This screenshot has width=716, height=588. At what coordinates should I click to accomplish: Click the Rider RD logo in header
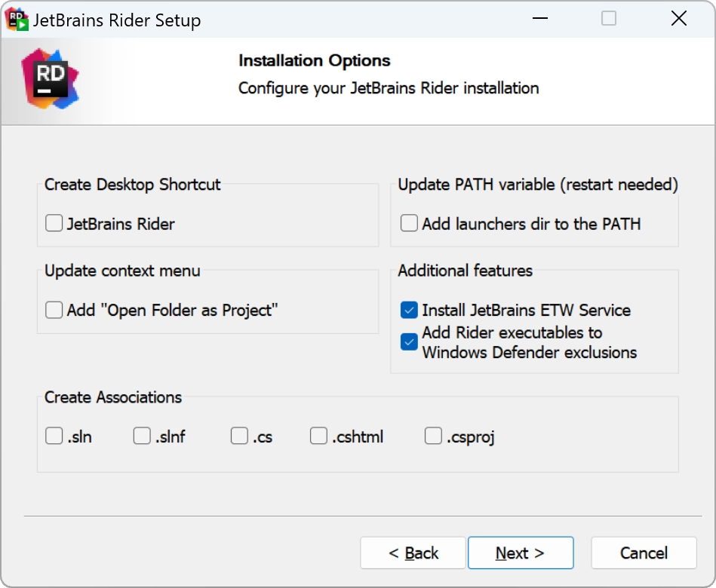click(51, 79)
